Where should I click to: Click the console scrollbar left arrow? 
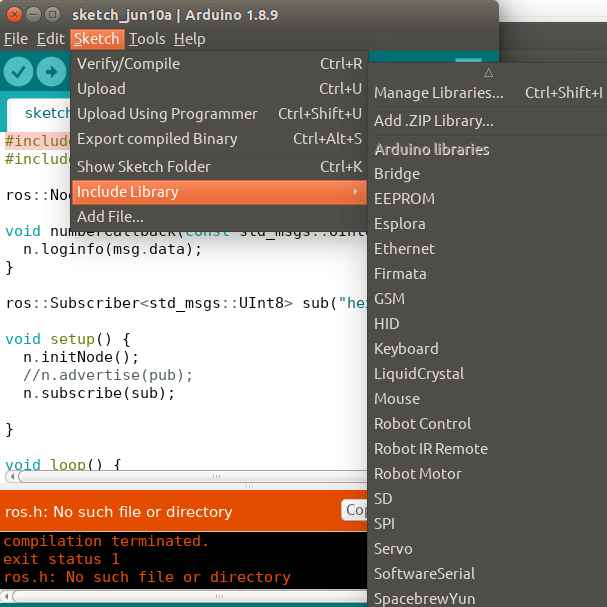pos(6,596)
